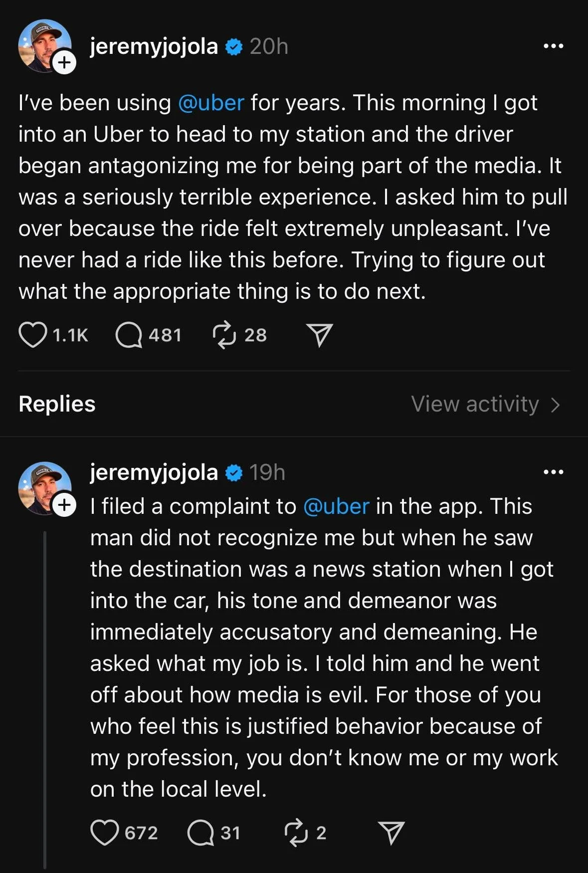The height and width of the screenshot is (873, 588).
Task: Follow via plus badge on reply avatar
Action: [x=64, y=505]
